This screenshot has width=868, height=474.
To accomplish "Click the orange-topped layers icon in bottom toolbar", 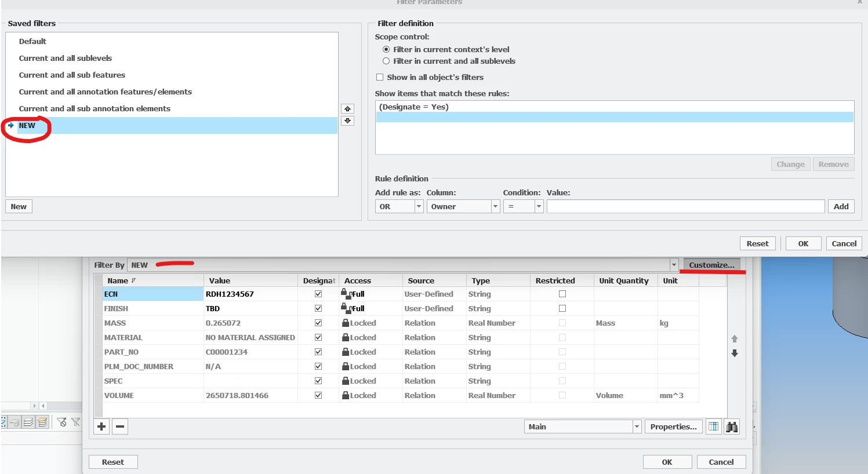I will tap(42, 422).
